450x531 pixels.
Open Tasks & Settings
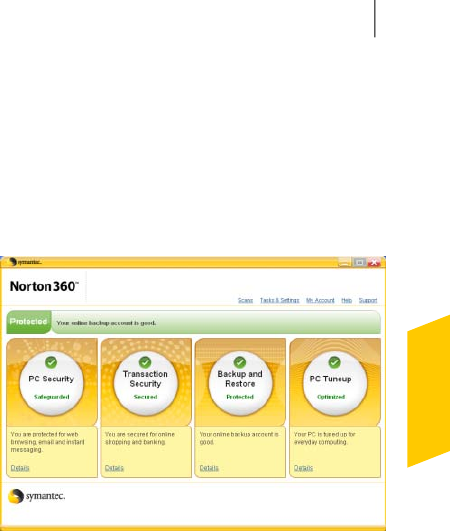[x=279, y=300]
